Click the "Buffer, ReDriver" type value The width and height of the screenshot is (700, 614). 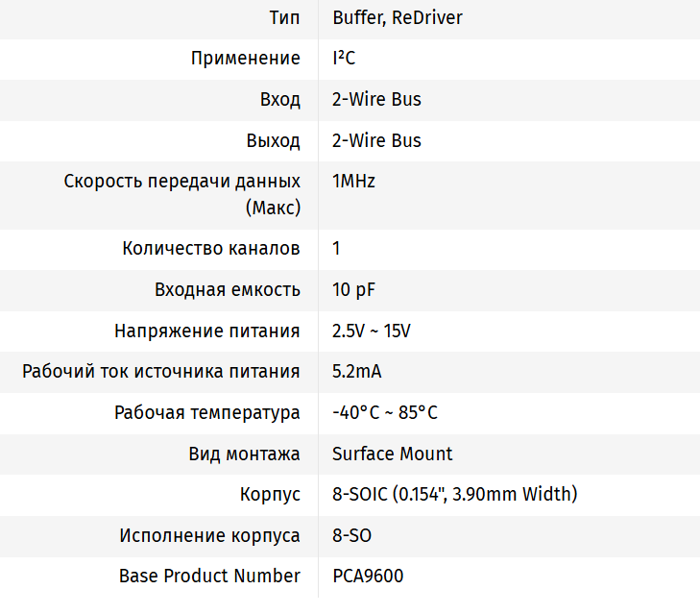pyautogui.click(x=398, y=18)
